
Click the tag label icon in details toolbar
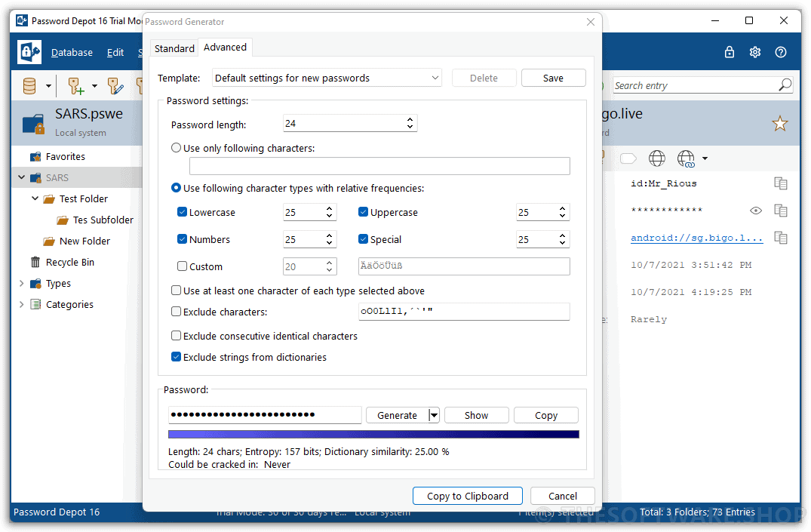[x=628, y=158]
